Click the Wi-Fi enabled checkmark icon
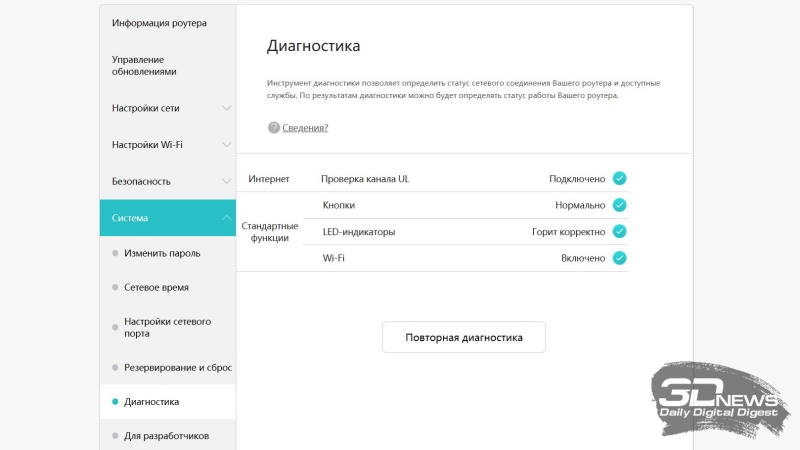This screenshot has height=450, width=800. [619, 258]
